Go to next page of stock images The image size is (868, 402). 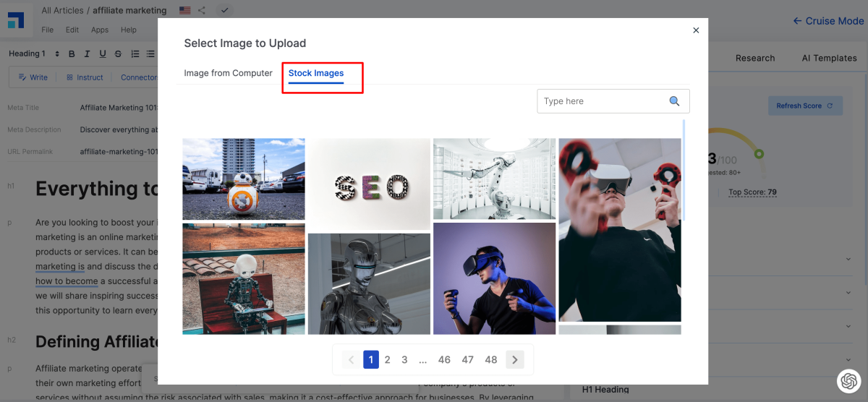(514, 359)
